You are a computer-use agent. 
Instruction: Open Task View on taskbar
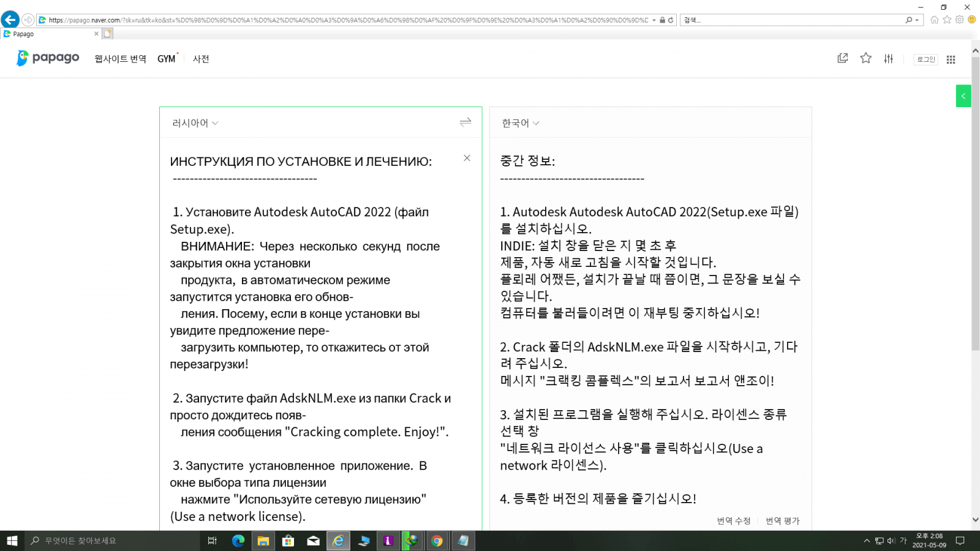coord(213,541)
